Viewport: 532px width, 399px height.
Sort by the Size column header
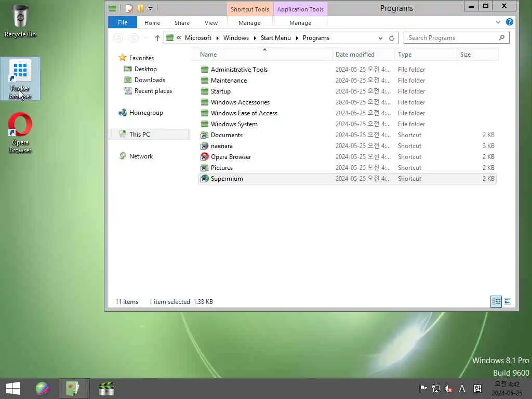[477, 55]
